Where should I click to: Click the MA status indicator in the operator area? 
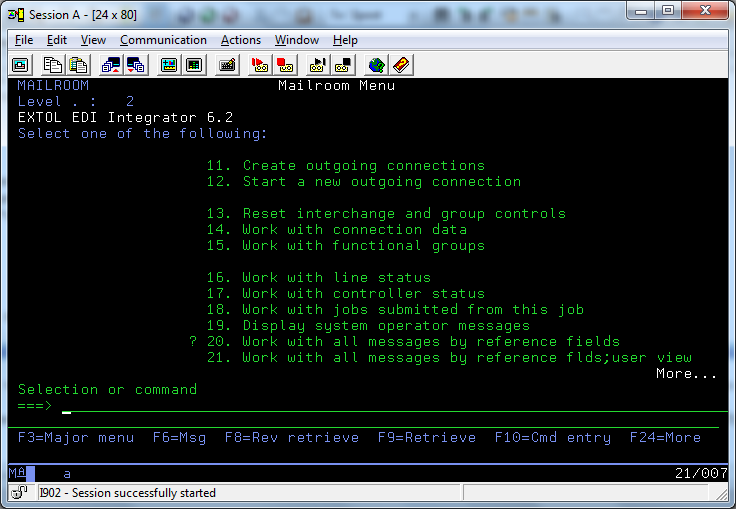click(x=17, y=472)
